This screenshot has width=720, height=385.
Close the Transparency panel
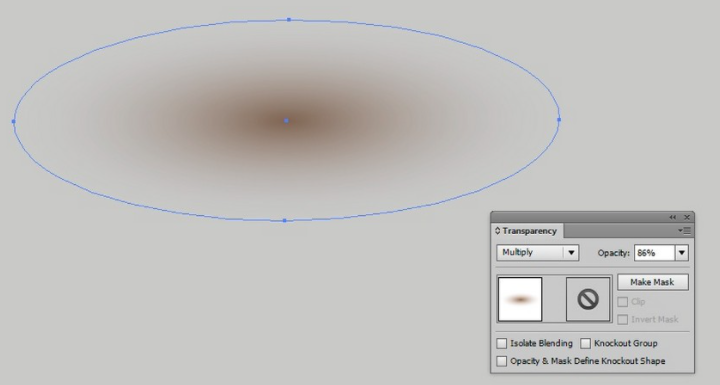tap(687, 217)
